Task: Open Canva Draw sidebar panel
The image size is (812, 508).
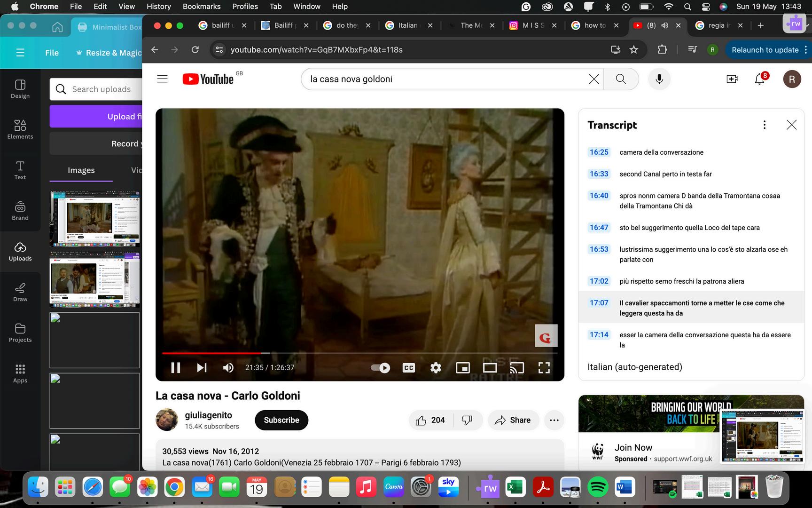Action: coord(20,292)
